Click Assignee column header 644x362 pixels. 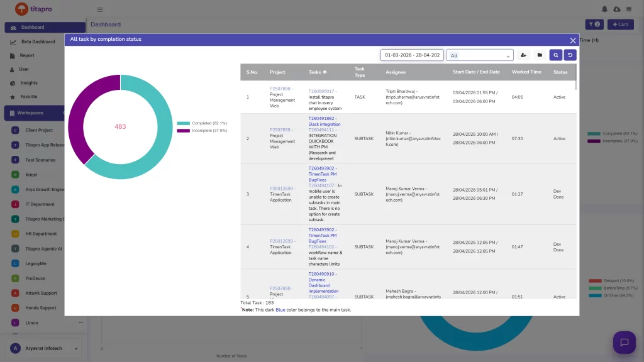(396, 72)
